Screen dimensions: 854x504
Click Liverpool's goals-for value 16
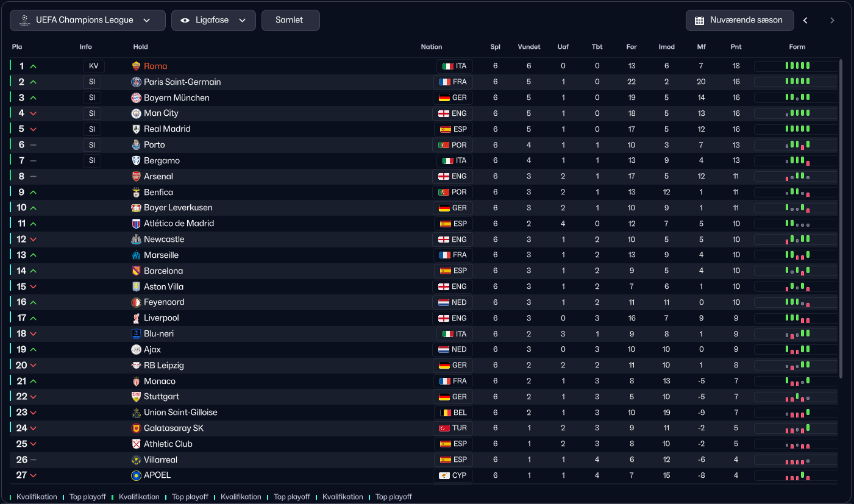tap(632, 318)
